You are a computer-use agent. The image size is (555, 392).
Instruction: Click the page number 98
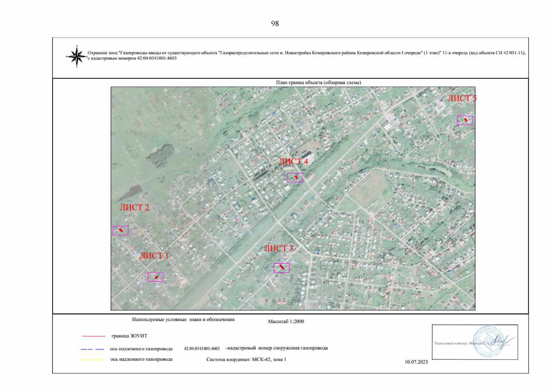pyautogui.click(x=275, y=24)
